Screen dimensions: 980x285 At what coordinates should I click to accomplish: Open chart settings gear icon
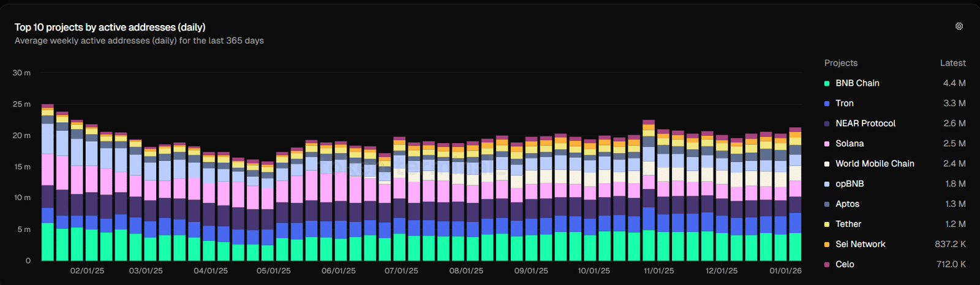(x=959, y=26)
